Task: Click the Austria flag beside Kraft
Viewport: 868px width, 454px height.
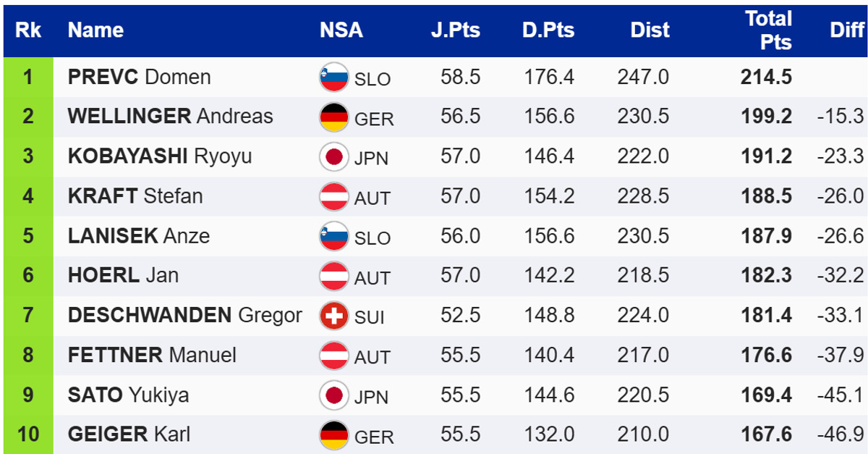Action: pos(333,196)
